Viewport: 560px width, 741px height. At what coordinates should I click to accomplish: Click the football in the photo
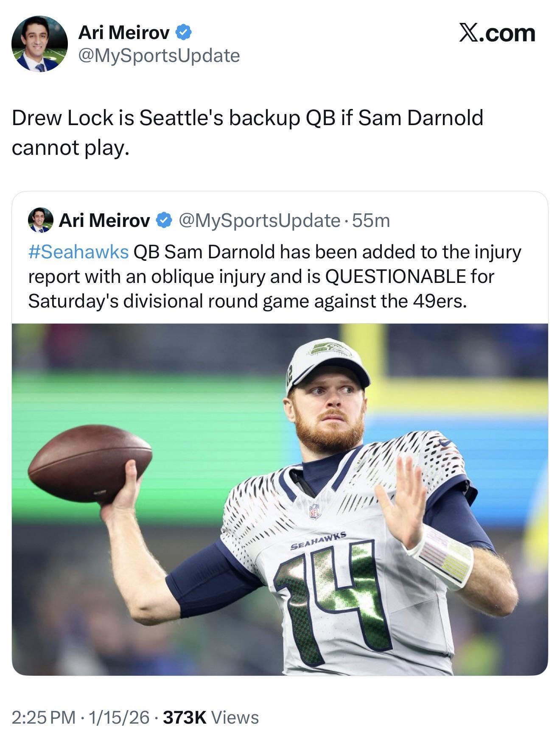pos(90,464)
